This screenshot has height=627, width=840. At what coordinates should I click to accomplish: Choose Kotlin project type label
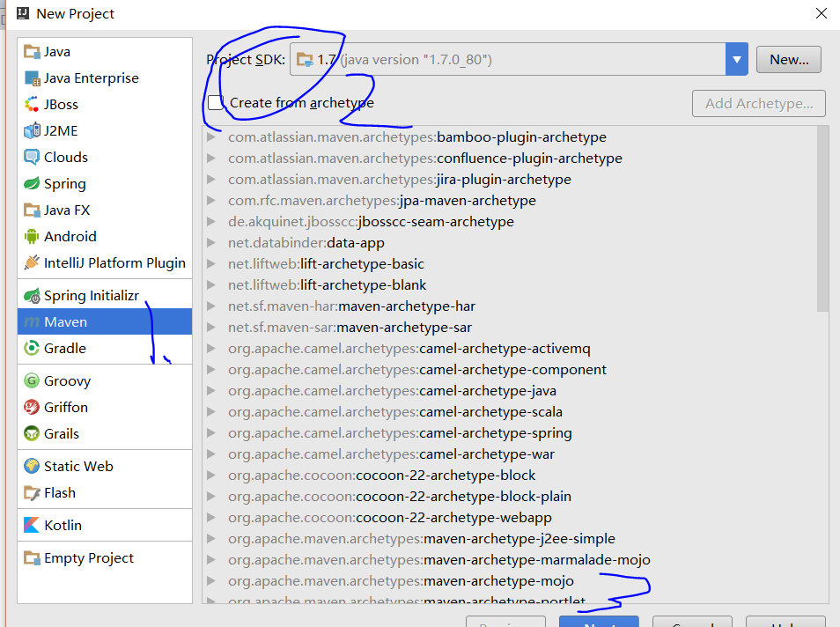click(63, 525)
